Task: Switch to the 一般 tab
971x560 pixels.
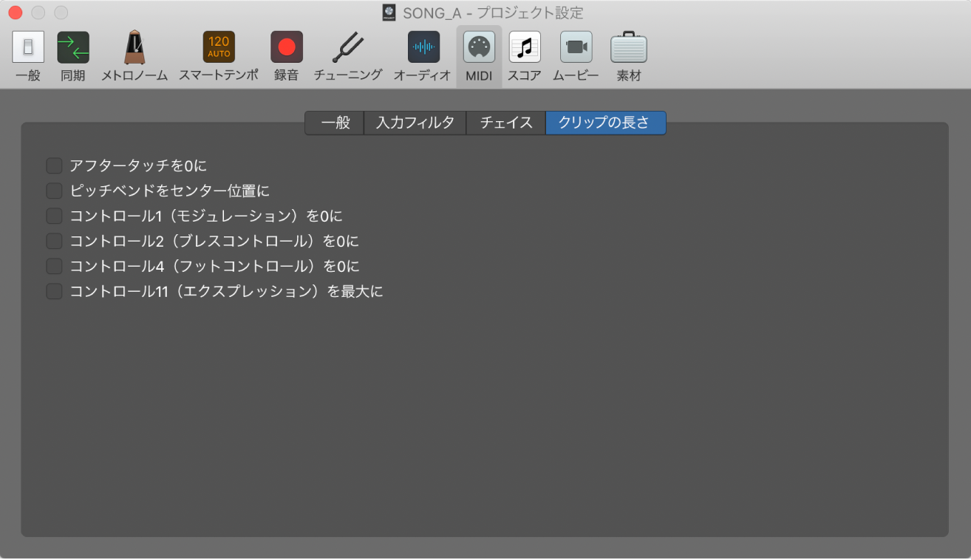Action: (x=334, y=123)
